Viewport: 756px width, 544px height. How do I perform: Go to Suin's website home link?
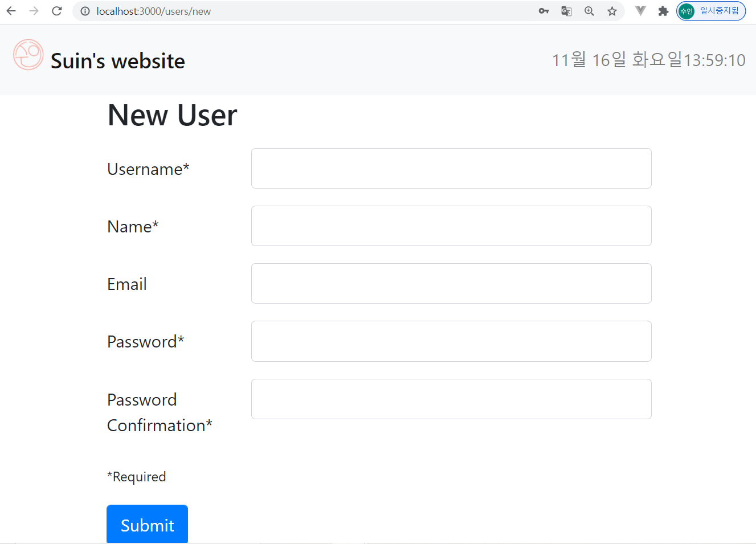pos(118,61)
